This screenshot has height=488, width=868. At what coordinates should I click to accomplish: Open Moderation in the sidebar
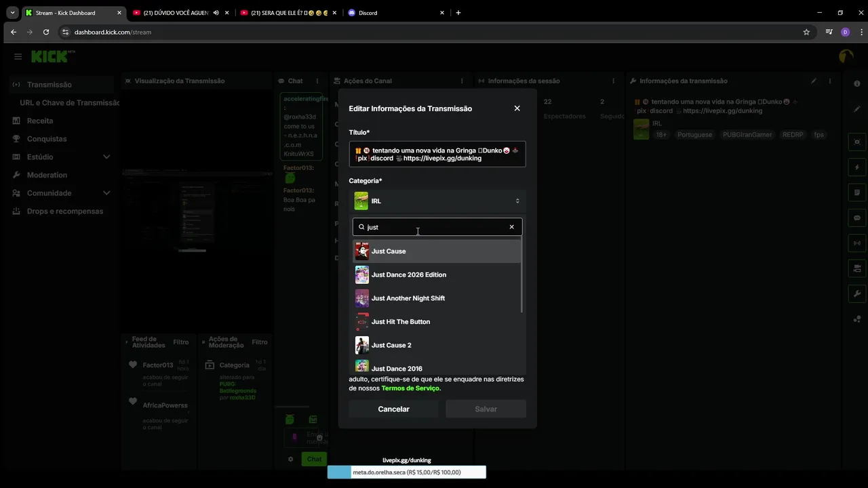(x=47, y=175)
